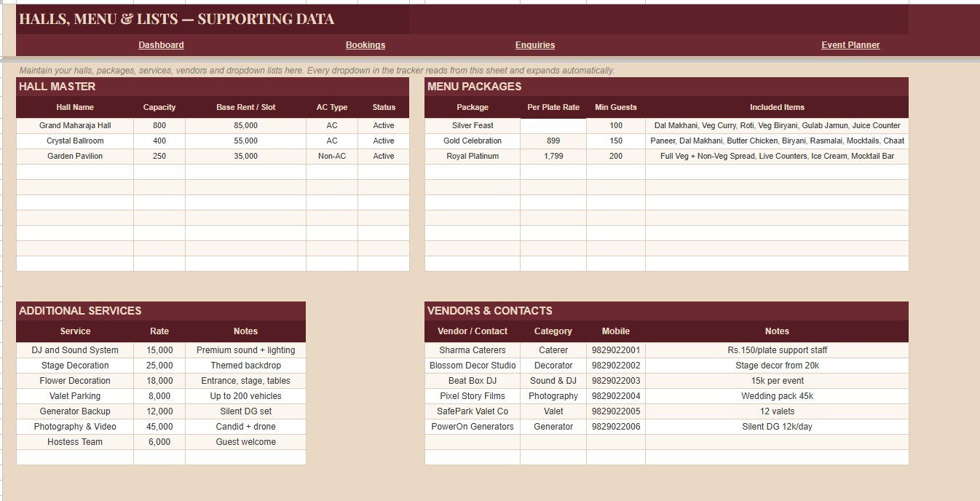Image resolution: width=980 pixels, height=501 pixels.
Task: Click the sheet title 'HALLS, MENU & LISTS'
Action: tap(177, 20)
